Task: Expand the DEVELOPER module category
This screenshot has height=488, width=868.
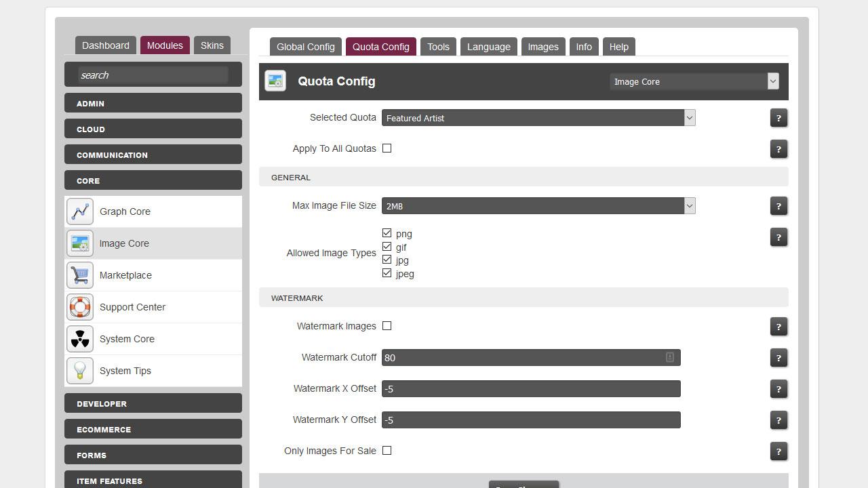Action: [x=153, y=403]
